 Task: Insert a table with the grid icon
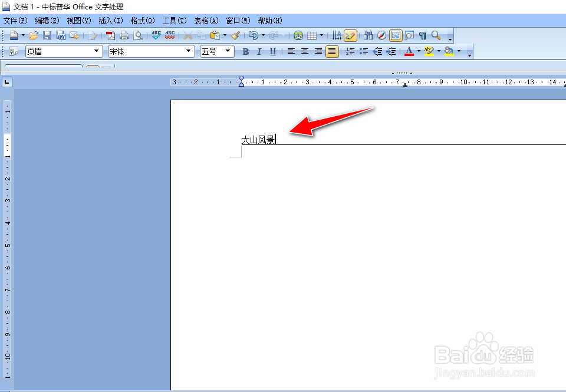[x=312, y=35]
